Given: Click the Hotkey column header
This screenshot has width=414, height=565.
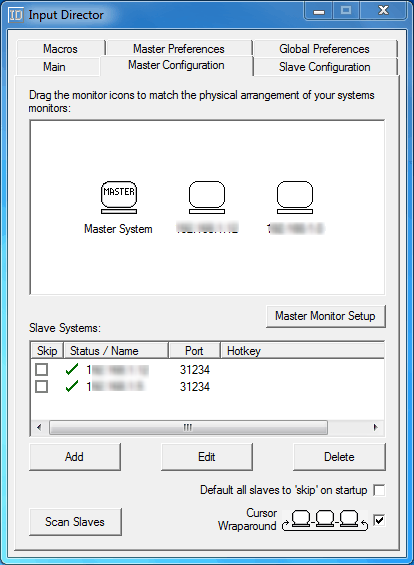Looking at the screenshot, I should click(302, 351).
